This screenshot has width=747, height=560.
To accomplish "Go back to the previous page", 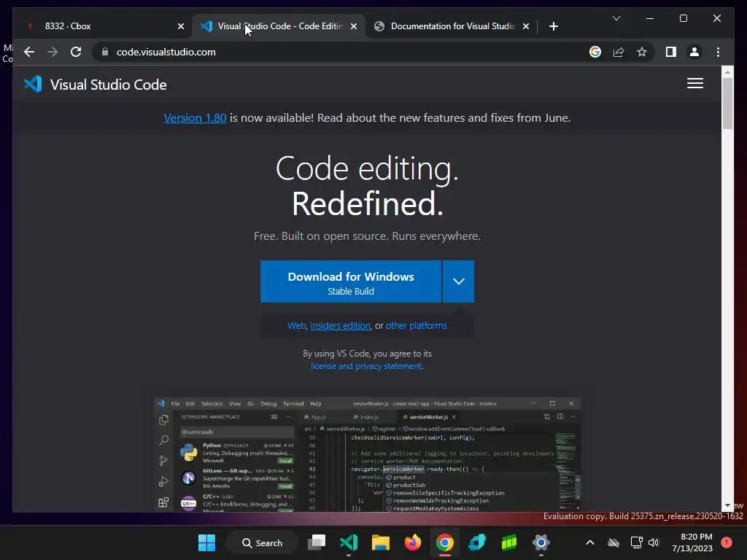I will [x=29, y=52].
